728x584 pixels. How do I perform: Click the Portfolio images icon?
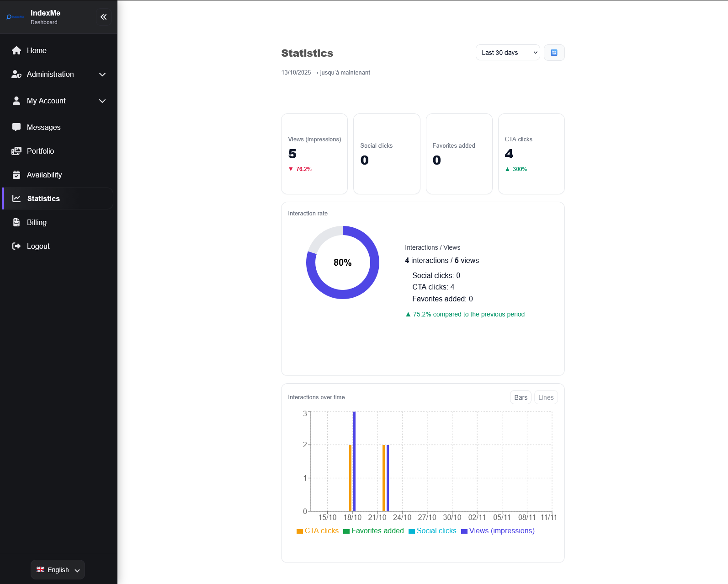coord(16,151)
